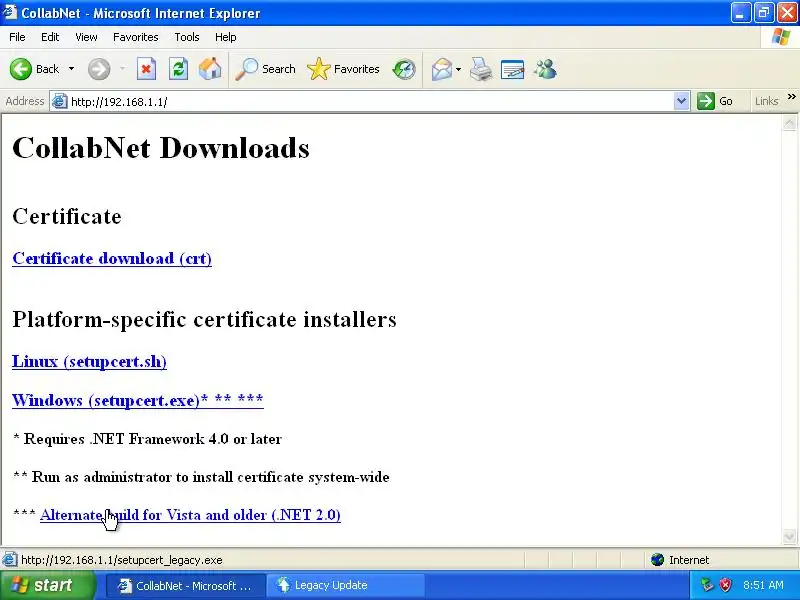
Task: Open the Favorites menu
Action: [136, 37]
